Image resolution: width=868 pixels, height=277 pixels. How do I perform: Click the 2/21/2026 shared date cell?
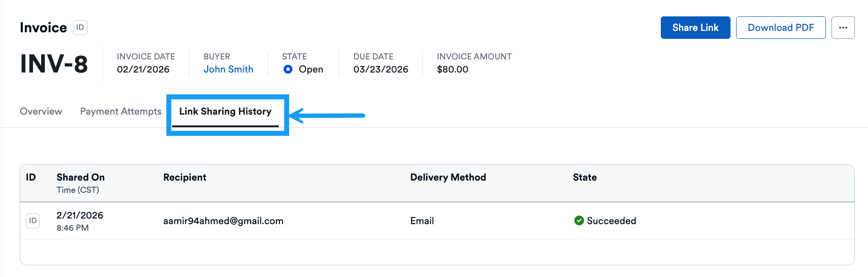click(80, 215)
